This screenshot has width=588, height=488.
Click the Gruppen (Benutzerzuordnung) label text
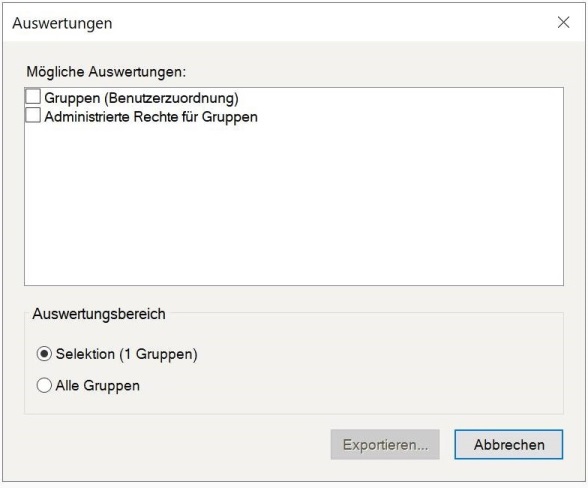click(x=141, y=98)
